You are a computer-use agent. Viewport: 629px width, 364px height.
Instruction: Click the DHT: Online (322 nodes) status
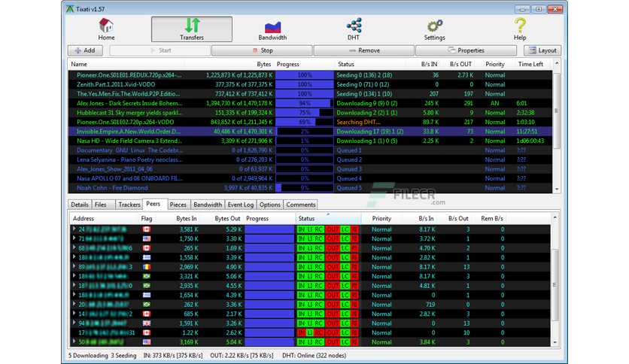(x=314, y=356)
